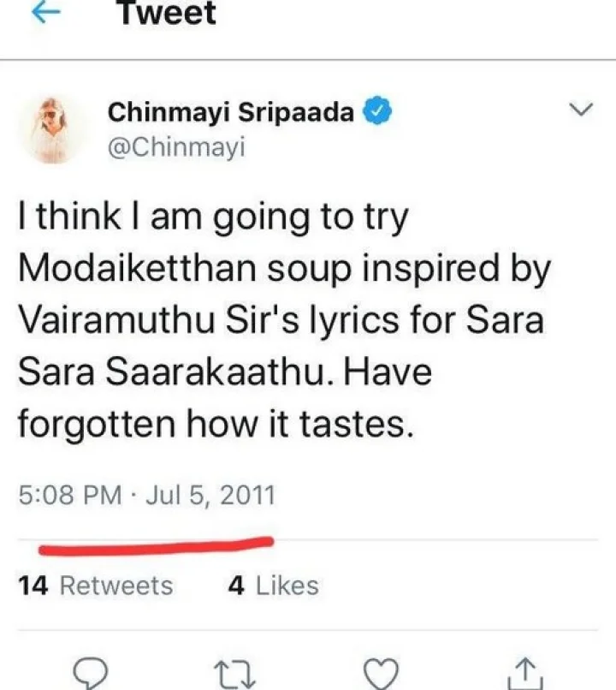Image resolution: width=616 pixels, height=690 pixels.
Task: Click the 5:08 PM timestamp
Action: tap(69, 495)
